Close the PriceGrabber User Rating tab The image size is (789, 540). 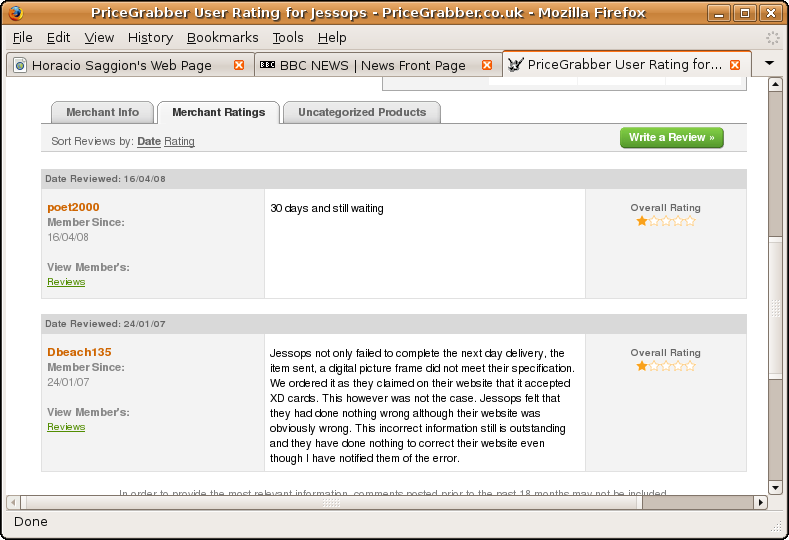[x=735, y=65]
